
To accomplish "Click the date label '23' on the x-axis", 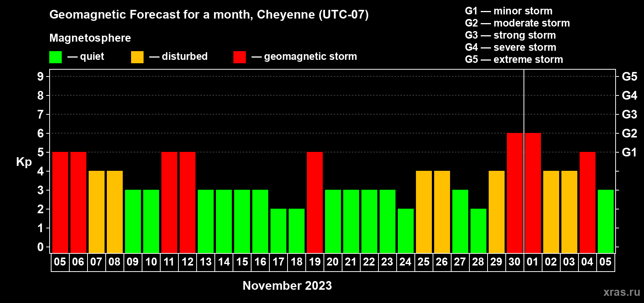I will click(x=387, y=262).
